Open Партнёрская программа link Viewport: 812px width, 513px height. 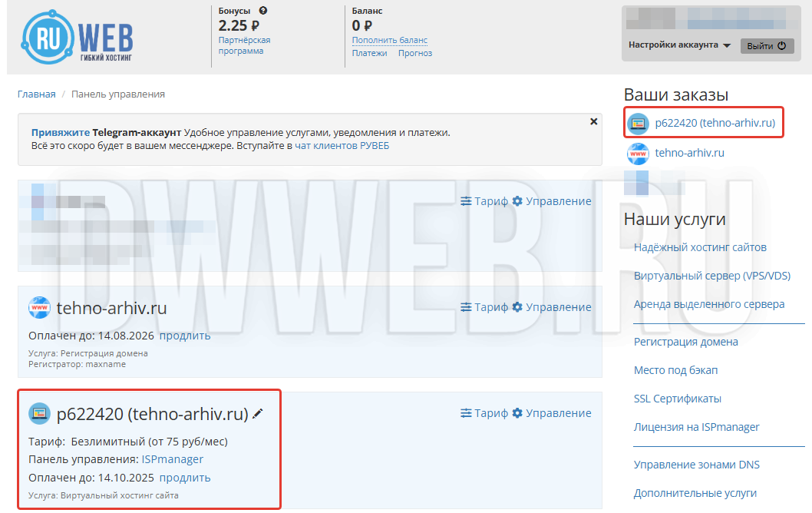[x=244, y=45]
